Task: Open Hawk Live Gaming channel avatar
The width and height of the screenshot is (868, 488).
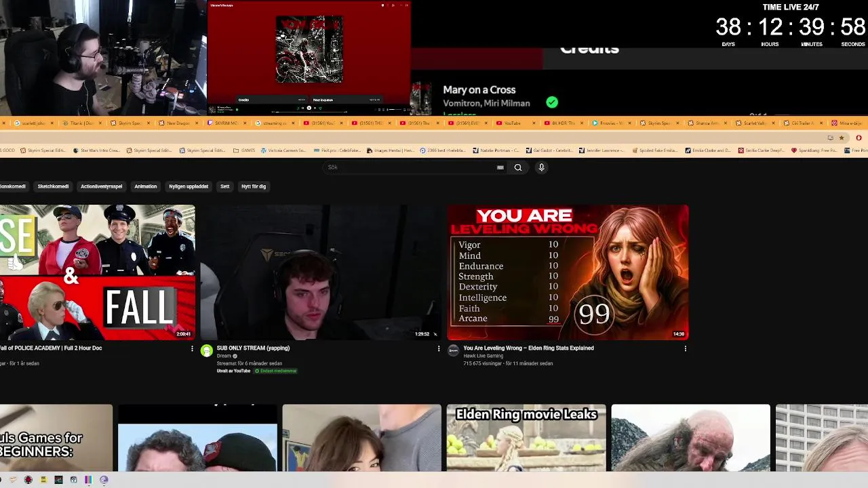Action: [453, 350]
